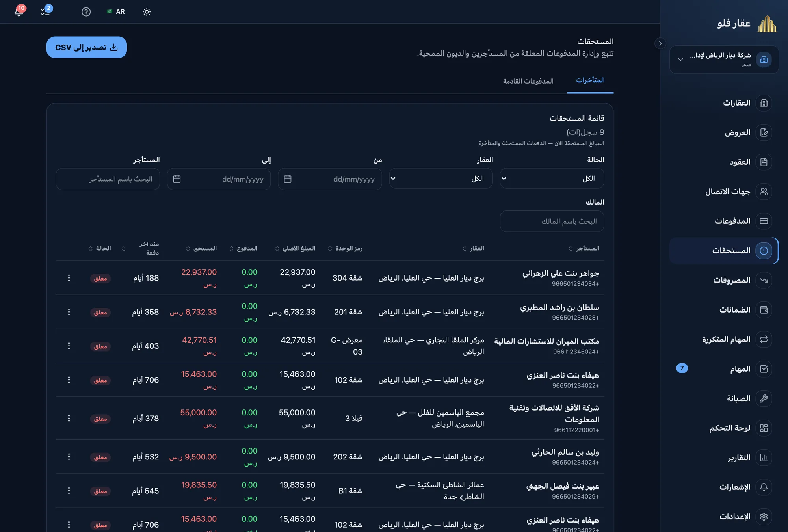
Task: Open الضمانات deposits icon in sidebar
Action: click(x=764, y=310)
